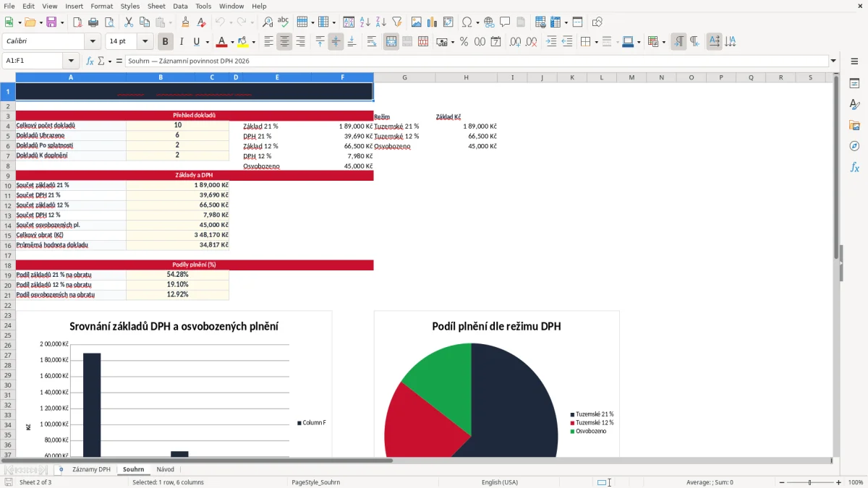Define print area icon

(x=540, y=22)
